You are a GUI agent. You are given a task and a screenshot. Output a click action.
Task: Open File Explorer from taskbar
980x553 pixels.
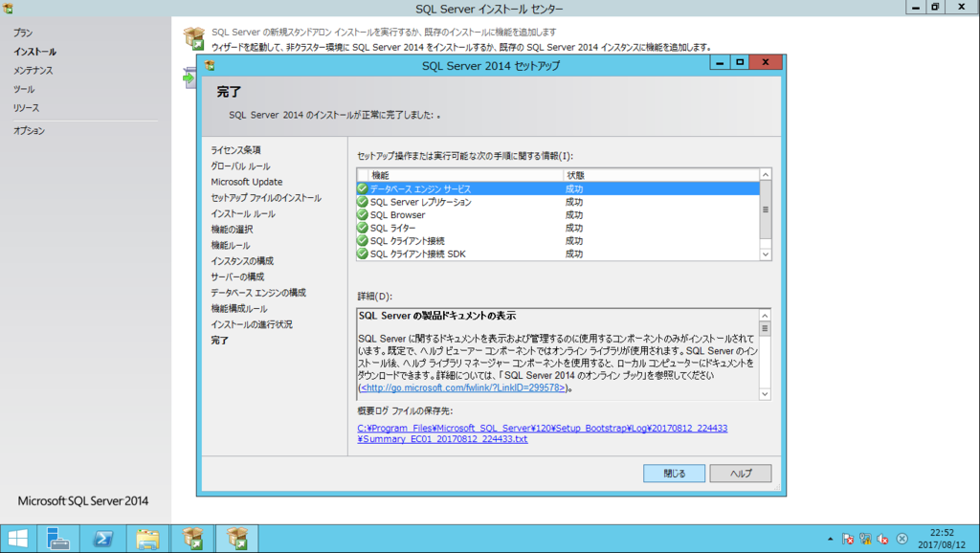pos(147,539)
